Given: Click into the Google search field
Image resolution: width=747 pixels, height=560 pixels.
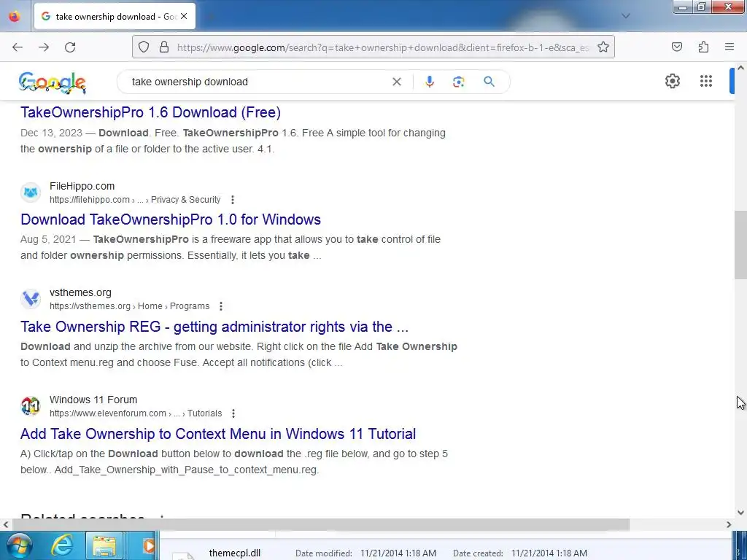Looking at the screenshot, I should point(258,82).
